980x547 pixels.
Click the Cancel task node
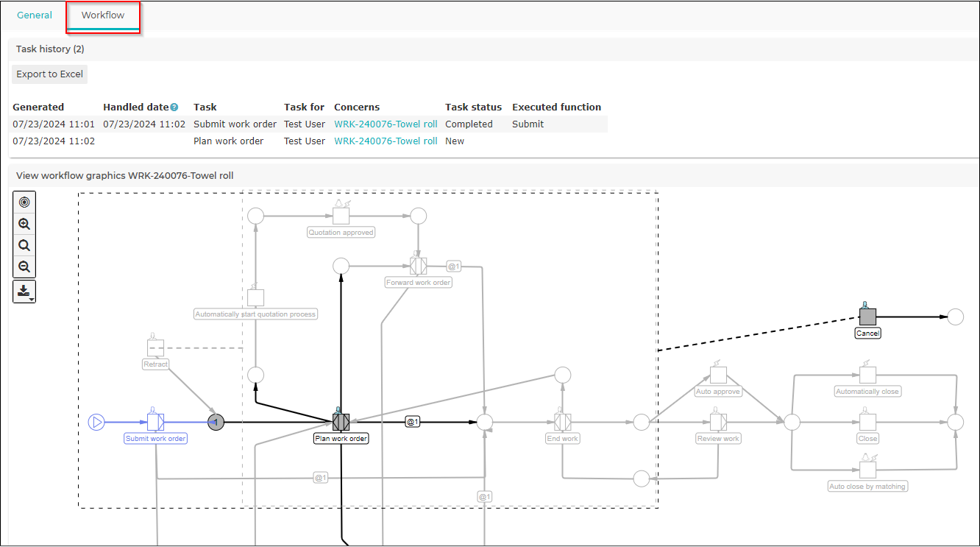[x=868, y=317]
